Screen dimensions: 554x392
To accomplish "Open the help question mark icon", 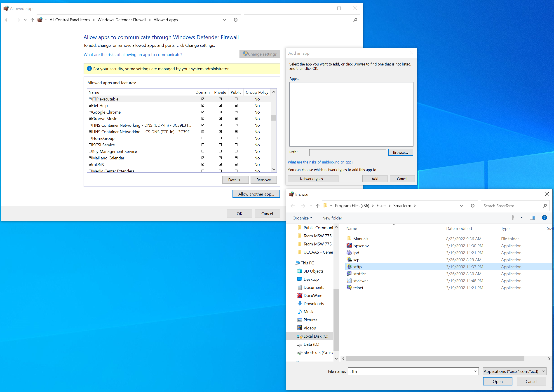I will (544, 218).
